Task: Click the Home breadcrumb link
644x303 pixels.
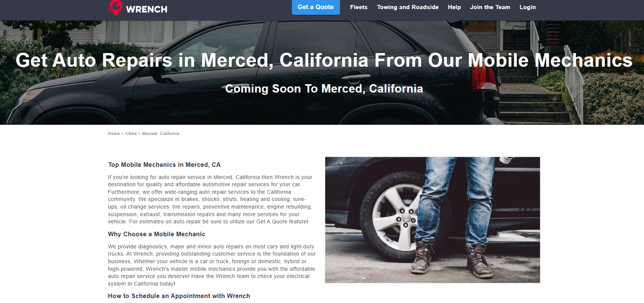Action: point(114,133)
